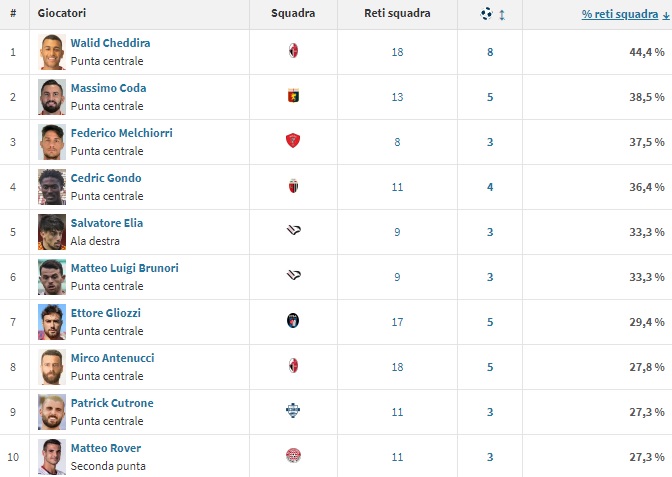Open the Genoa crest beside Massimo Coda
This screenshot has height=477, width=672.
[293, 96]
